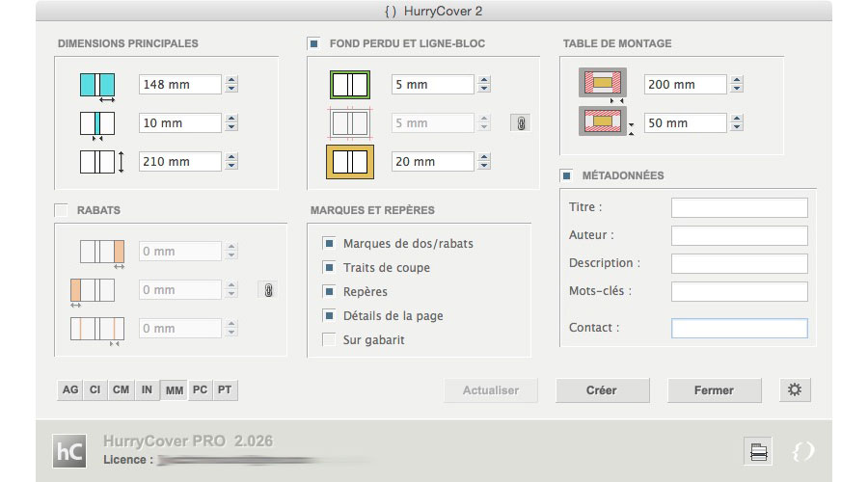Click the cover height icon beside 210 mm

[x=102, y=162]
